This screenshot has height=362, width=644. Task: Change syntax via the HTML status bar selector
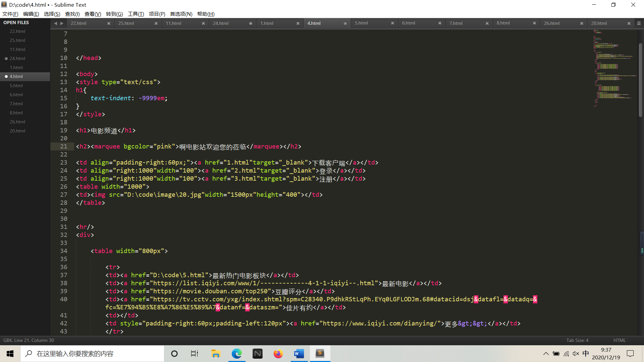[x=620, y=340]
